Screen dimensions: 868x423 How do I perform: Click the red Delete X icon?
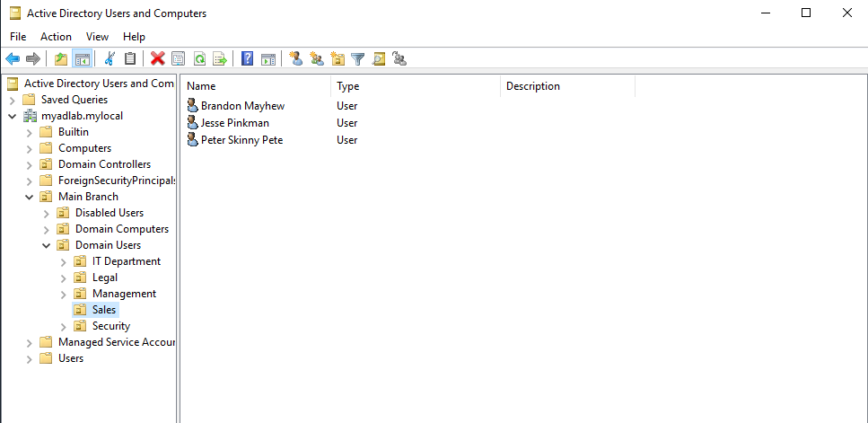tap(157, 59)
